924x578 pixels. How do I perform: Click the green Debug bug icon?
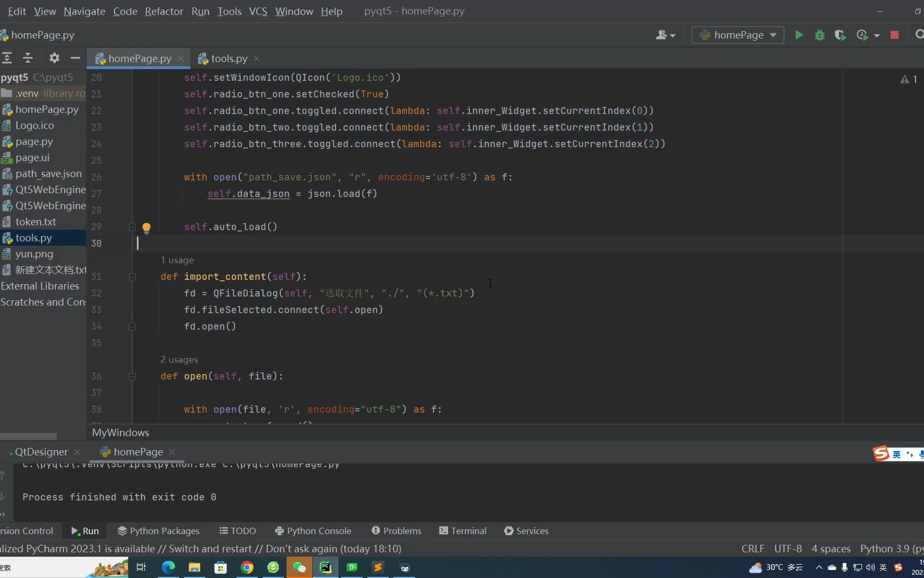click(x=820, y=35)
